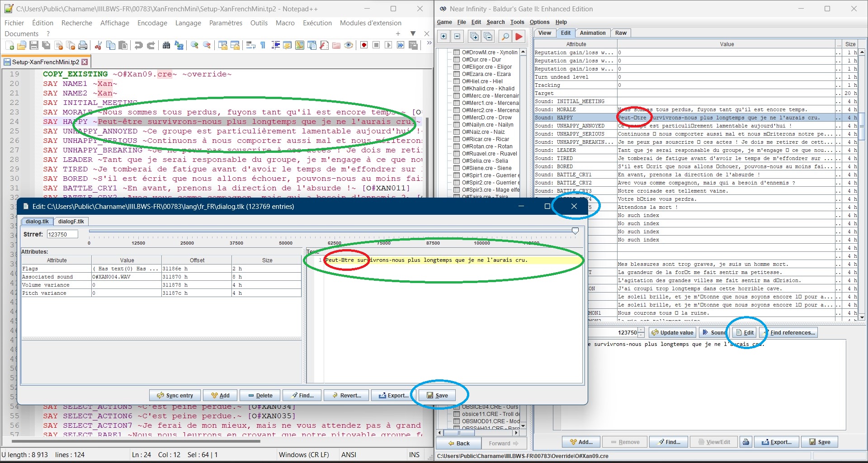Zoom in using Notepad++ magnifier icon
Screen dimensions: 868x463
pyautogui.click(x=194, y=45)
